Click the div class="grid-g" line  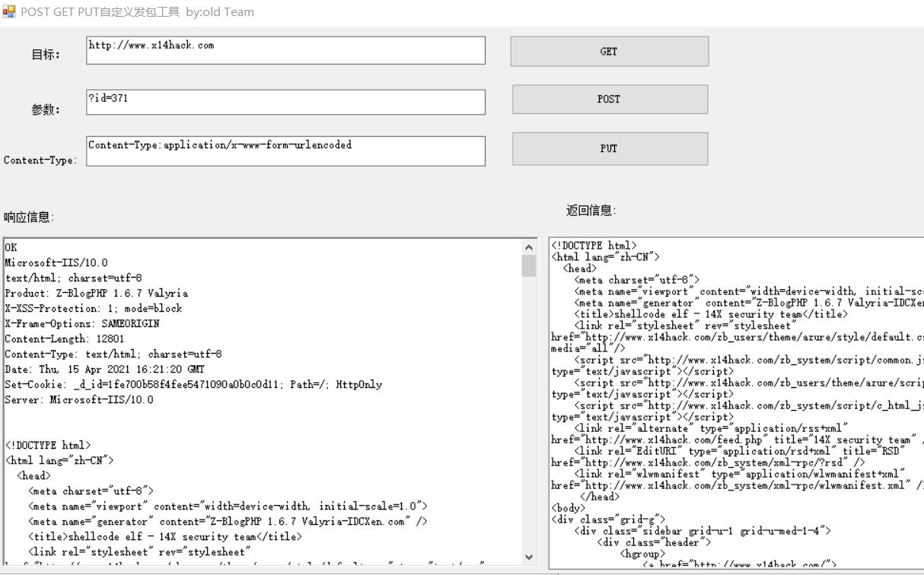(608, 519)
